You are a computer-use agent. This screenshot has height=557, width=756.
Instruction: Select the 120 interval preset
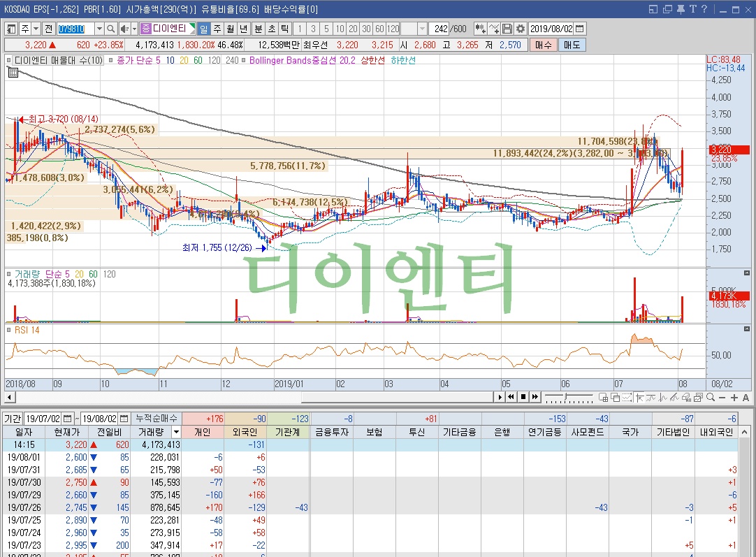393,29
